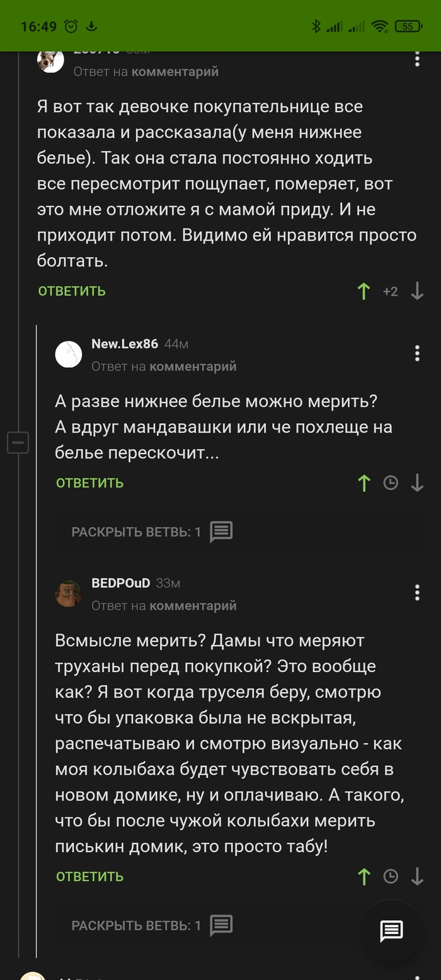
Task: Expand branch under BEDPOuD's comment
Action: (152, 926)
